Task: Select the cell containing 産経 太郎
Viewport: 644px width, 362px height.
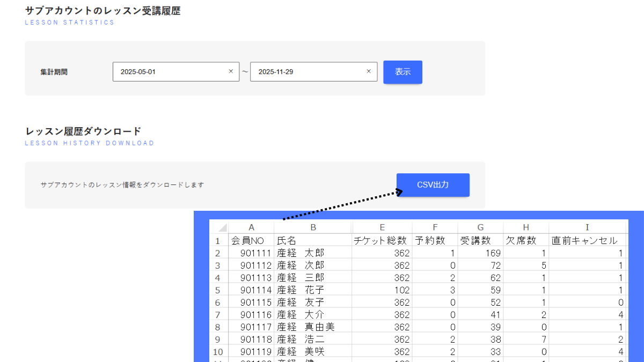Action: (x=312, y=253)
